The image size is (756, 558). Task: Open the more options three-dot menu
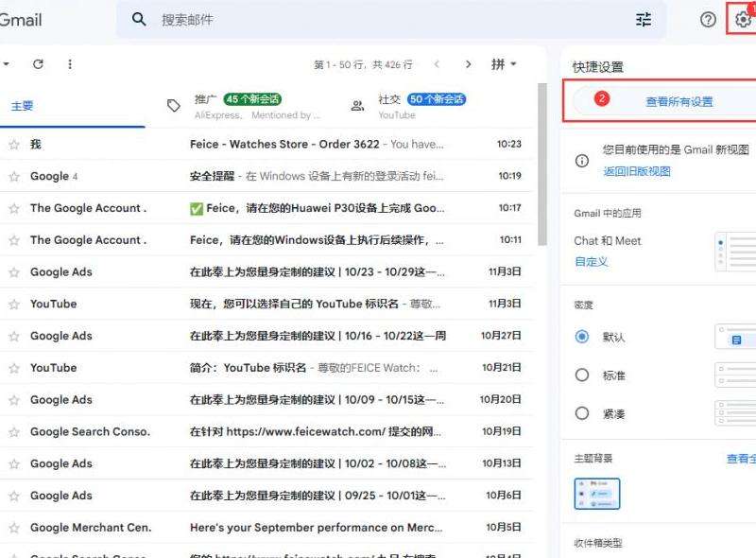70,64
